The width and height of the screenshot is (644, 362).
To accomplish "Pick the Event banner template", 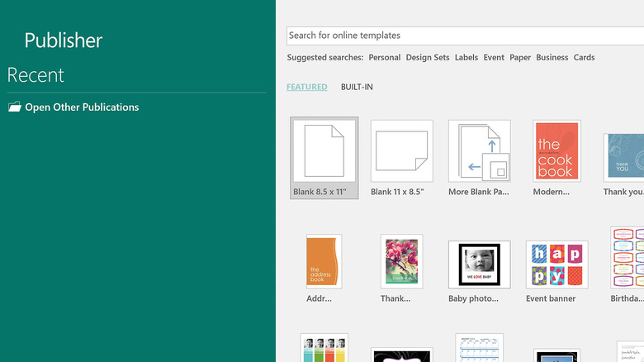I will [556, 264].
